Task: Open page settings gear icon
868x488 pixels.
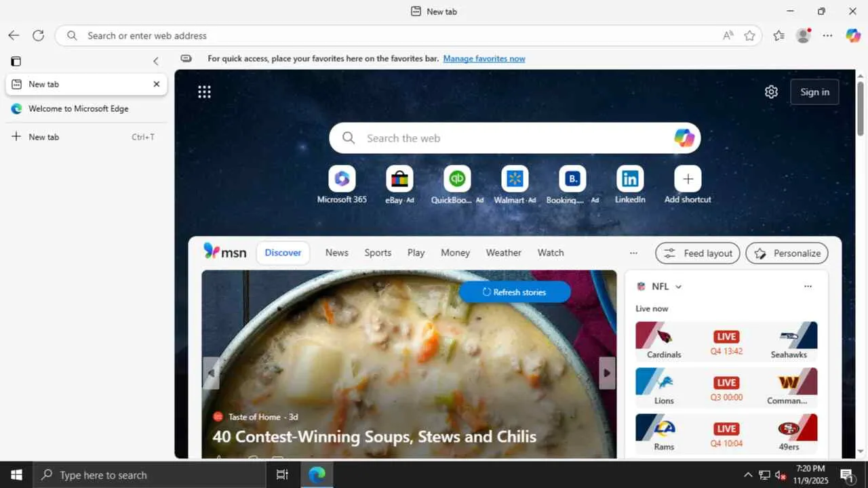Action: (x=771, y=91)
